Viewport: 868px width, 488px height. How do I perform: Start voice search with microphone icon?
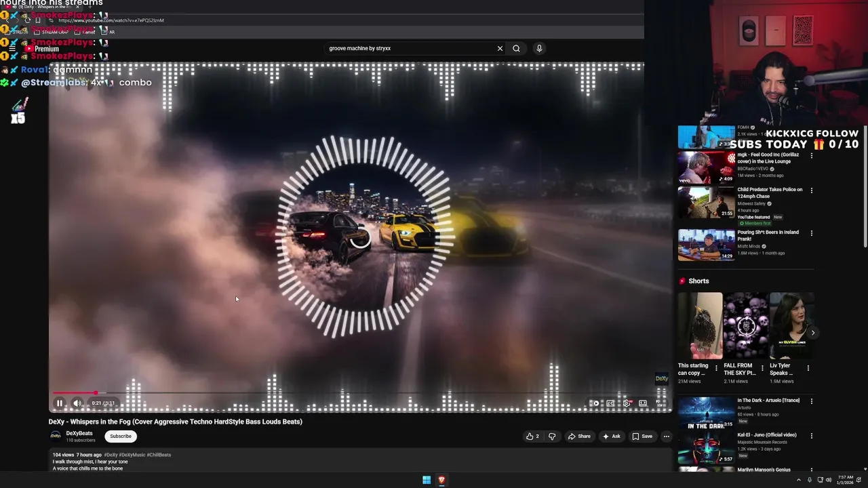539,48
